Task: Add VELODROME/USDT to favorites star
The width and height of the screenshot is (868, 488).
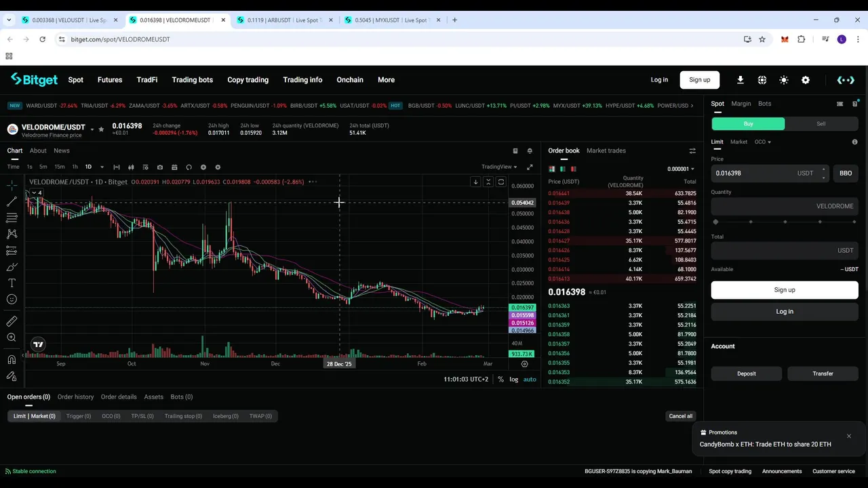Action: pos(102,129)
